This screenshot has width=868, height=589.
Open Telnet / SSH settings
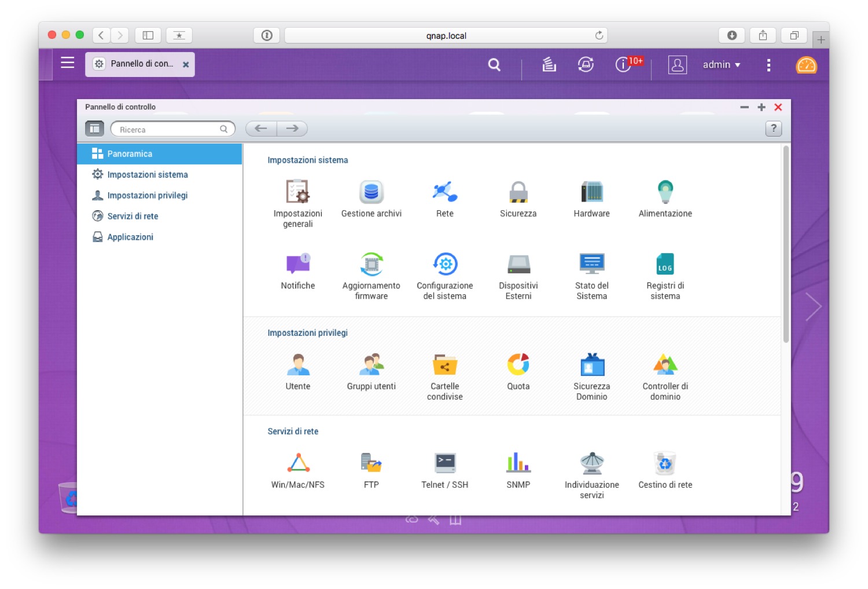(x=445, y=470)
